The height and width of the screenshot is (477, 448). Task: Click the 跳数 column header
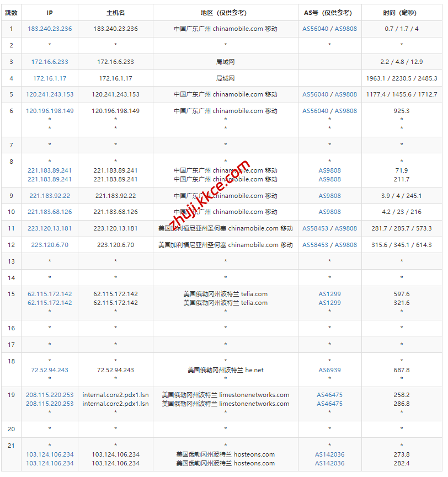point(11,13)
